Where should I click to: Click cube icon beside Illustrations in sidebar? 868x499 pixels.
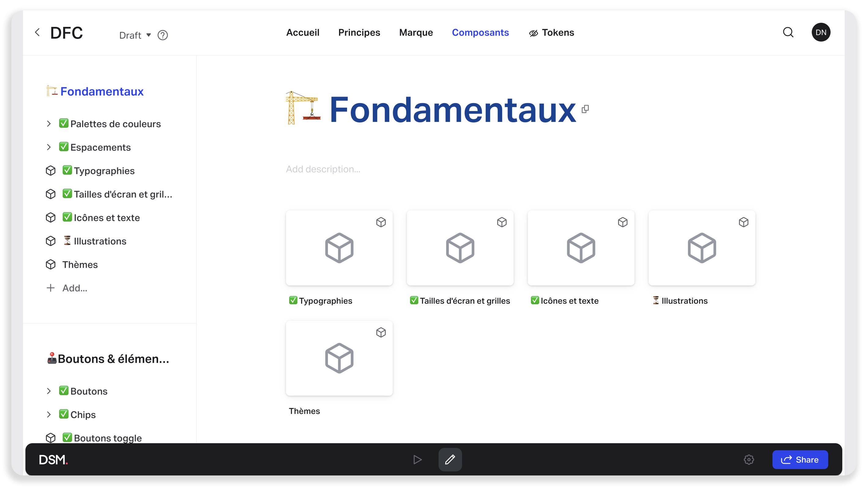pyautogui.click(x=51, y=241)
